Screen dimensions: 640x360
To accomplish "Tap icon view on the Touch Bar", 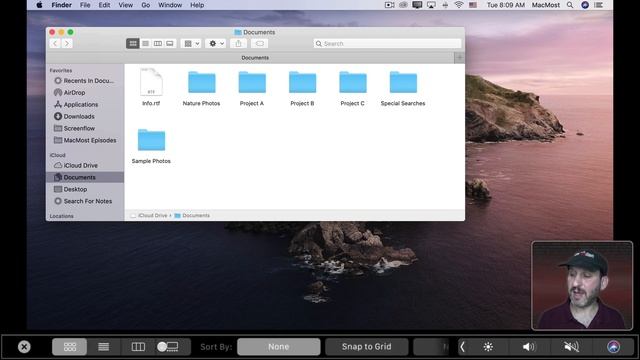I will [x=70, y=347].
